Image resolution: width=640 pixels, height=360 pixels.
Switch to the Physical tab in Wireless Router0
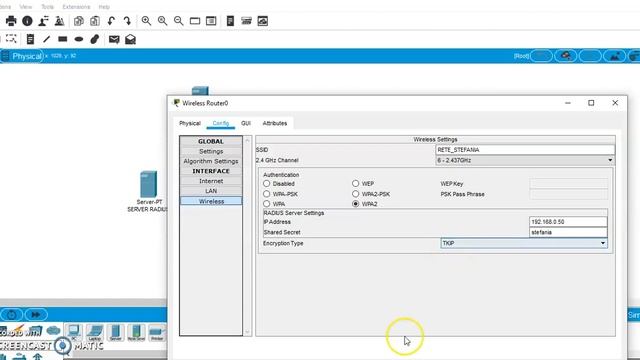[190, 123]
